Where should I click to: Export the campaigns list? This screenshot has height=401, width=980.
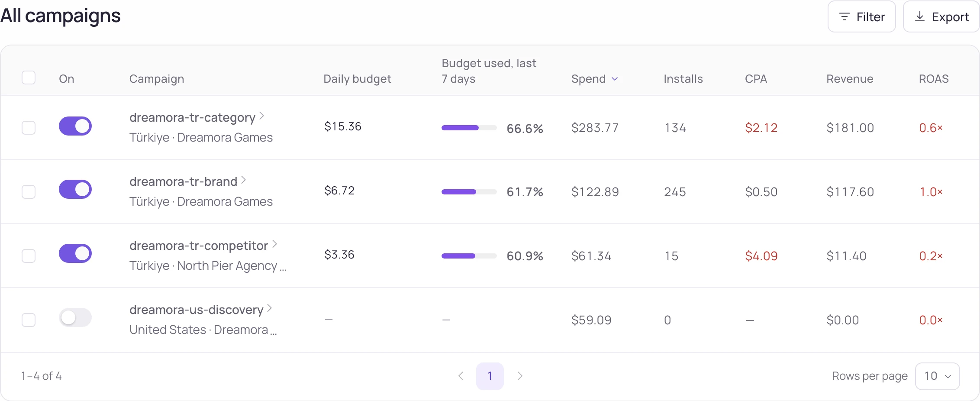(x=941, y=17)
